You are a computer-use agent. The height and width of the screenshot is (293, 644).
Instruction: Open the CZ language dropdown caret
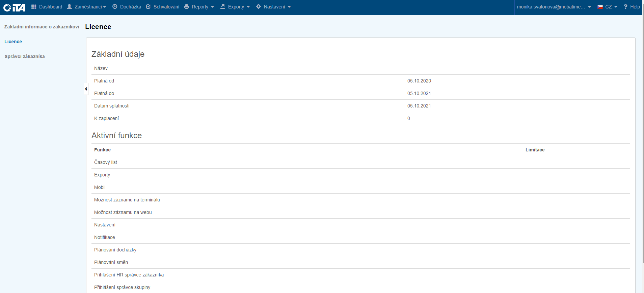pyautogui.click(x=616, y=7)
